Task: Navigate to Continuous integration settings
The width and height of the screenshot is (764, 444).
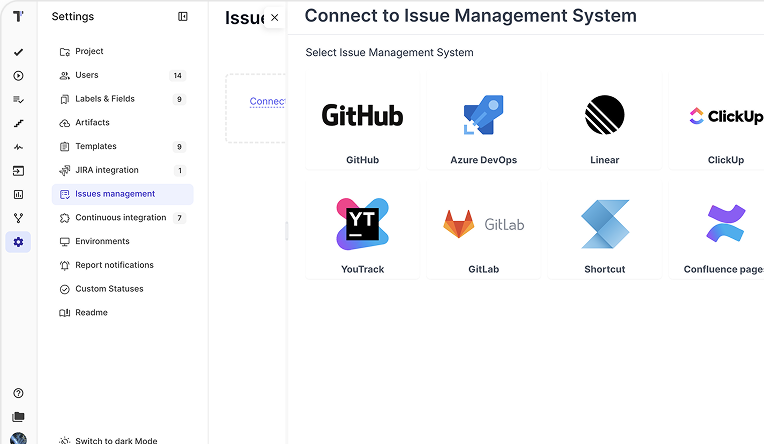Action: pyautogui.click(x=120, y=218)
